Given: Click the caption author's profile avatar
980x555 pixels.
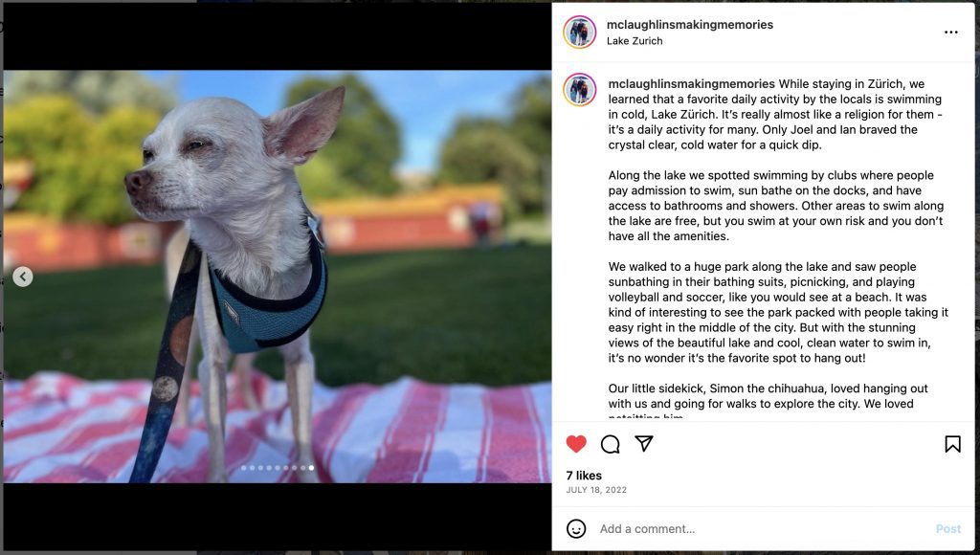Looking at the screenshot, I should [579, 89].
